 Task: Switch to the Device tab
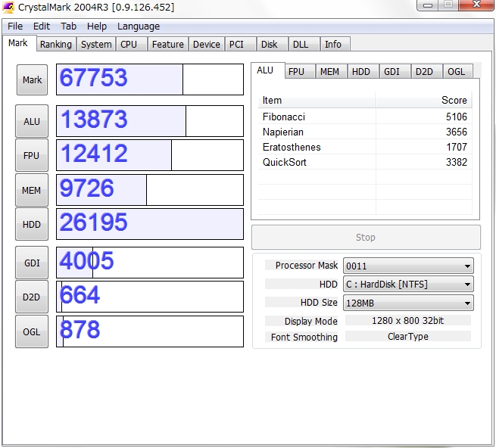207,44
